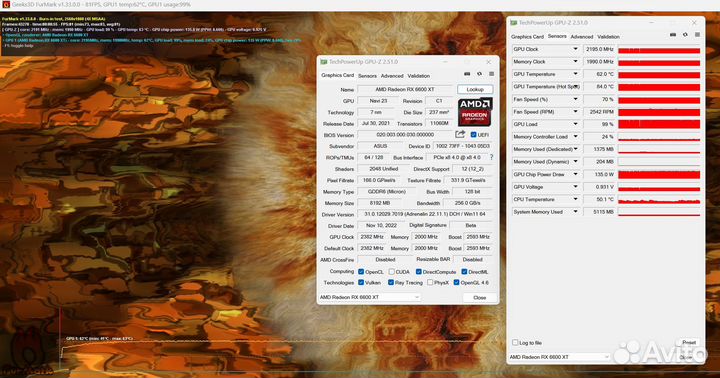This screenshot has width=720, height=378.
Task: Click the Driver Version field
Action: click(425, 214)
